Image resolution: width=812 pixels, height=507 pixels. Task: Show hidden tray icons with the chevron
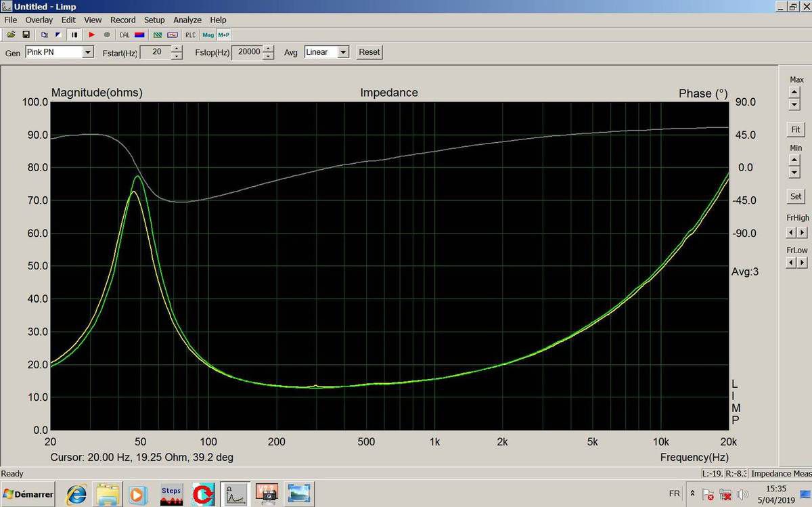pyautogui.click(x=692, y=494)
